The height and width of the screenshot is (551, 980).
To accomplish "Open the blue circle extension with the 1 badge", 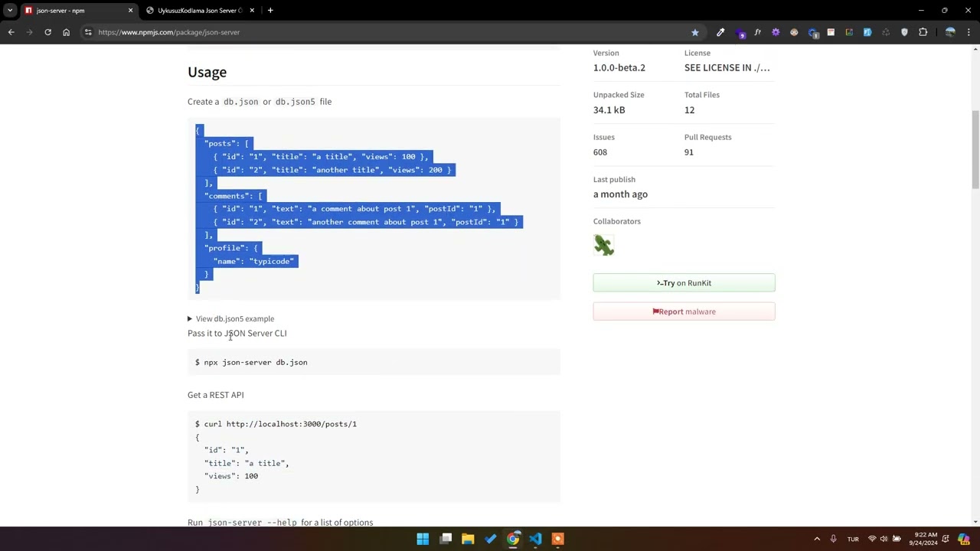I will click(x=812, y=32).
